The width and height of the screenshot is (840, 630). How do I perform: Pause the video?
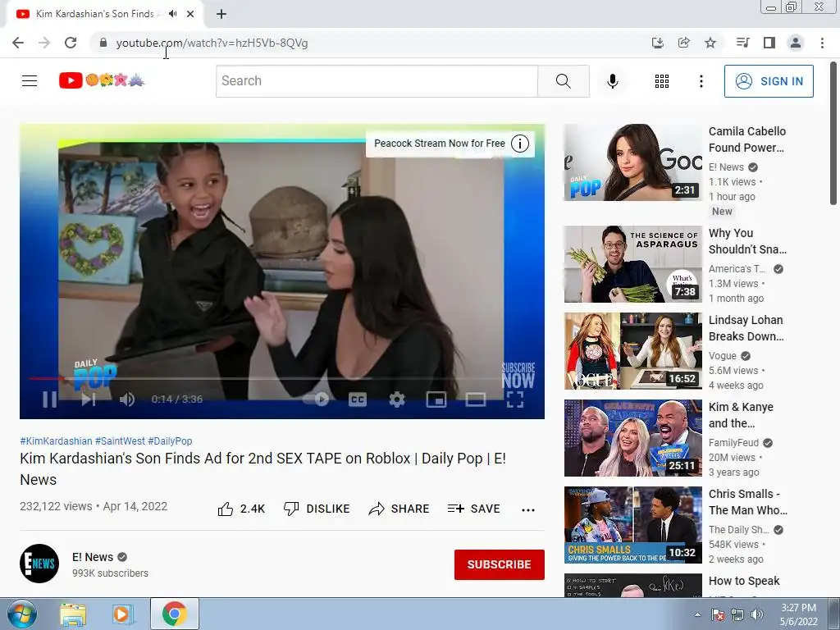tap(50, 399)
